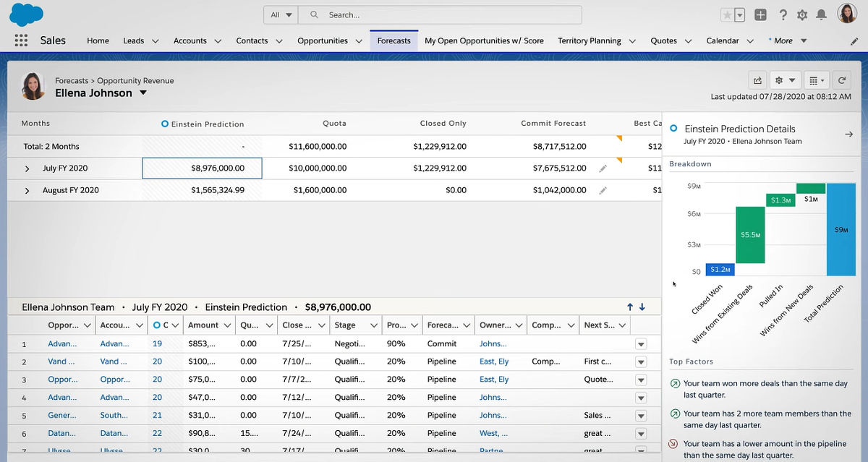Open the favorites list dropdown arrow
Image resolution: width=868 pixels, height=462 pixels.
click(739, 14)
